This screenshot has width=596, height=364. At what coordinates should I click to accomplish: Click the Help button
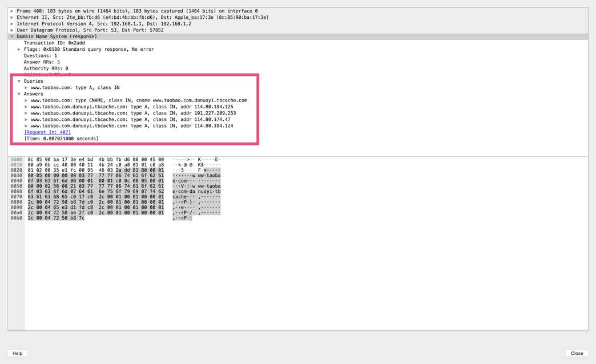(x=18, y=353)
